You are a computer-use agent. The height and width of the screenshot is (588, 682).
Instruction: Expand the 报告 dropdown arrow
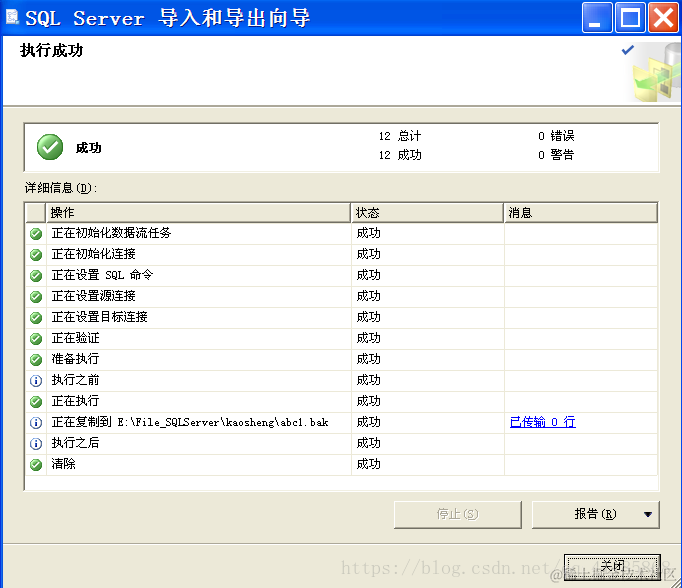648,514
